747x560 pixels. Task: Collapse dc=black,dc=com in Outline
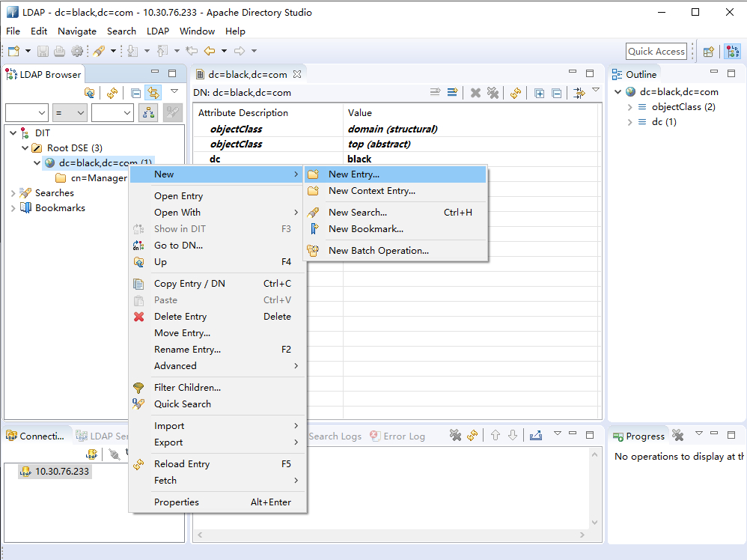[618, 92]
